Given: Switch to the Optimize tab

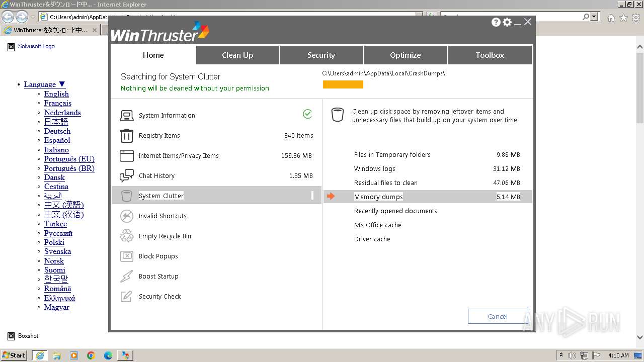Looking at the screenshot, I should (405, 55).
